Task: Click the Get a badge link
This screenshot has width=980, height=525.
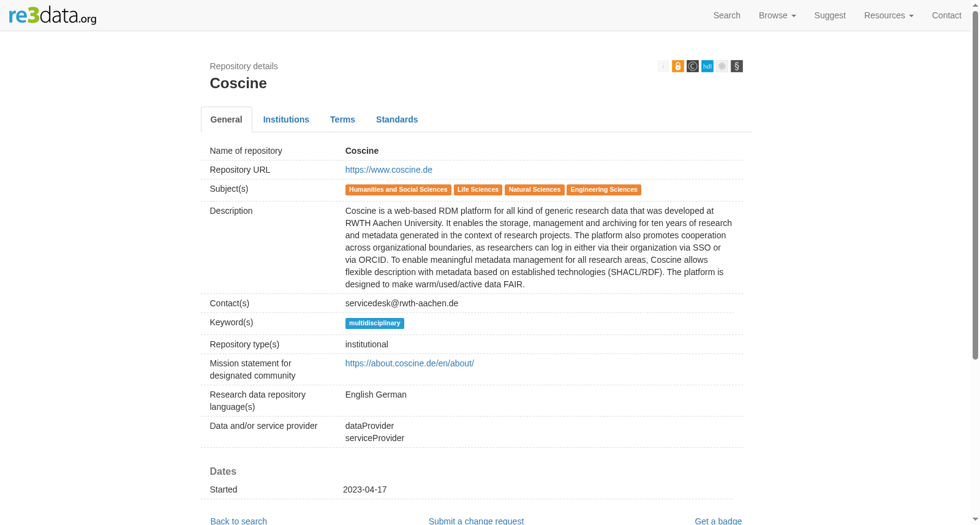Action: point(718,521)
